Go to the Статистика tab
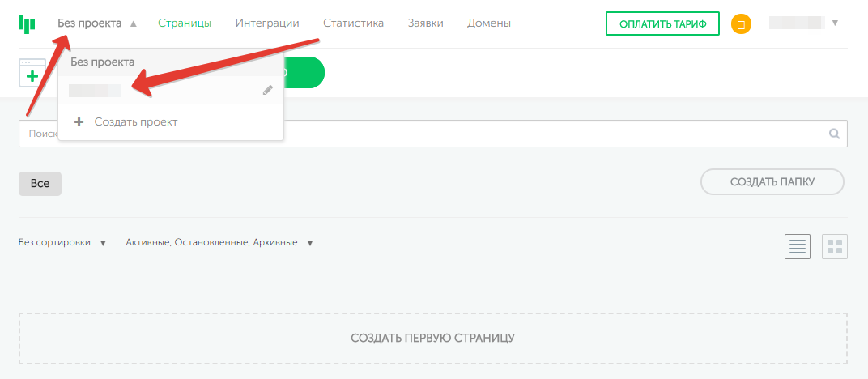 pos(353,23)
